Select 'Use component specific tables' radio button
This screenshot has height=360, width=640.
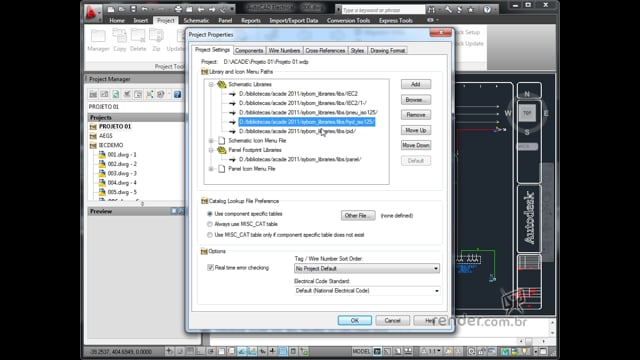point(210,214)
